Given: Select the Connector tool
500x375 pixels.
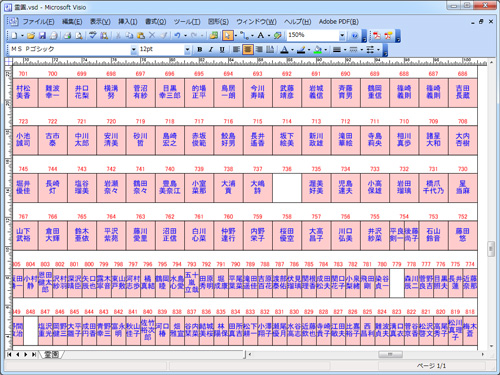Looking at the screenshot, I should (244, 35).
